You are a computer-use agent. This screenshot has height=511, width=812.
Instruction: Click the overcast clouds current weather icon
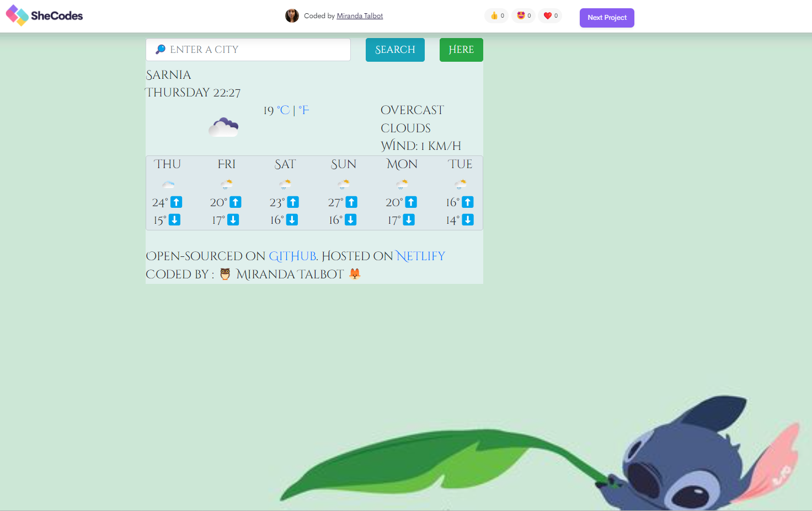(x=223, y=127)
